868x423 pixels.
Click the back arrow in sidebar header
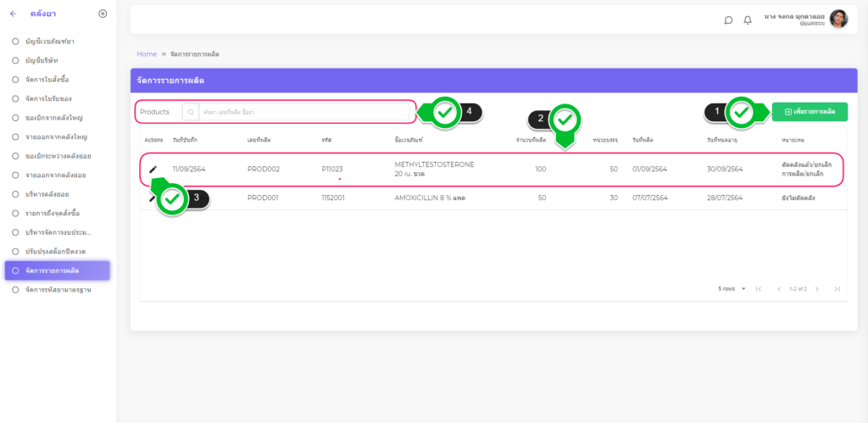click(13, 14)
